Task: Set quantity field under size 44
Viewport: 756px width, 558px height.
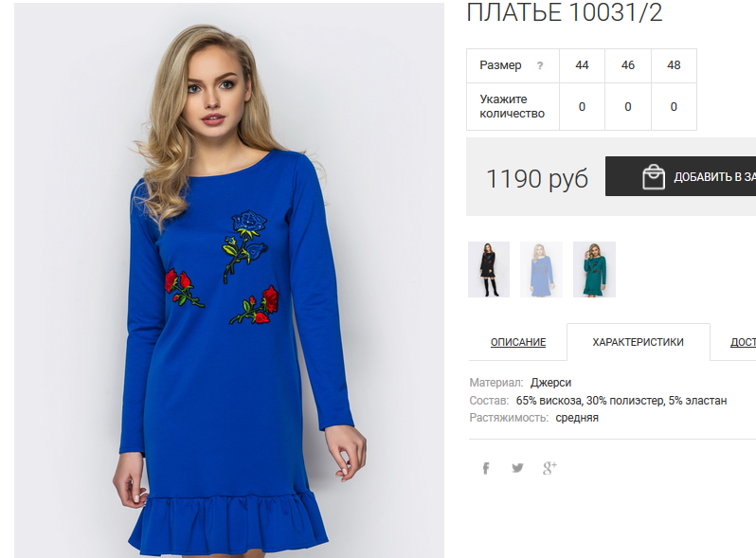Action: click(x=582, y=107)
